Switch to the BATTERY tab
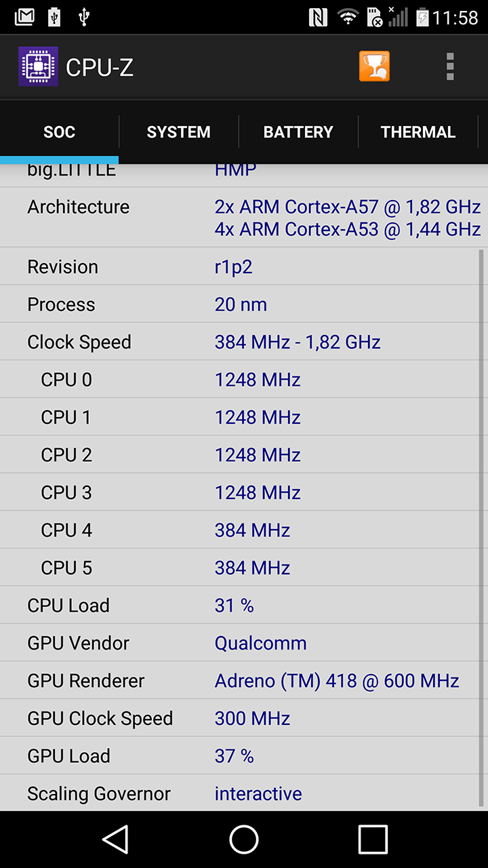Screen dimensions: 488x868 click(x=298, y=132)
